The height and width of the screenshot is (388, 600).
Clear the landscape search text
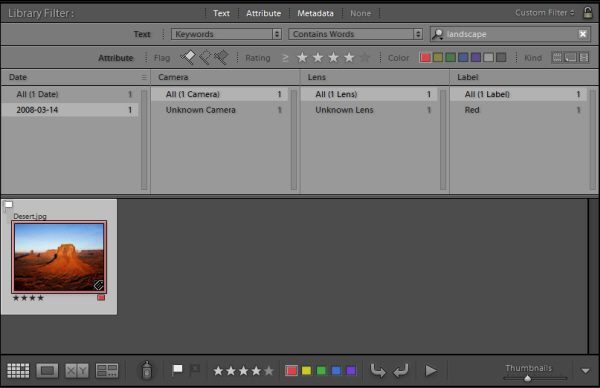click(582, 34)
